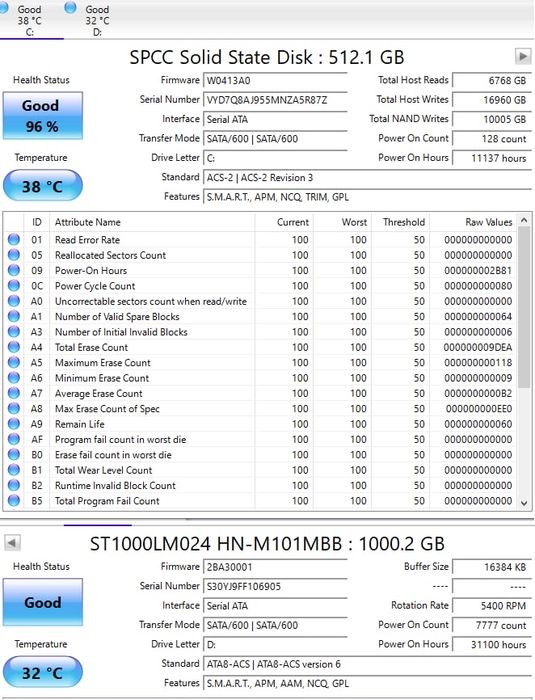This screenshot has height=700, width=535.
Task: Click the 38 °C temperature button
Action: coord(42,186)
